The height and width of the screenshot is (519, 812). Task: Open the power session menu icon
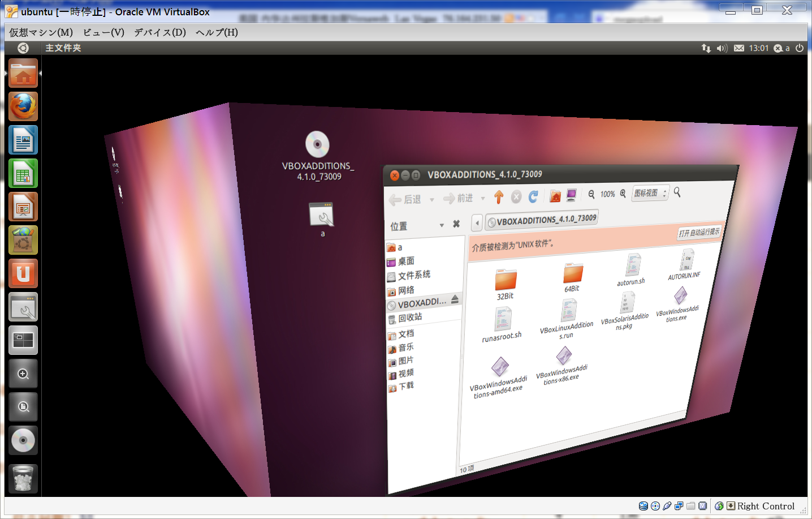point(800,48)
